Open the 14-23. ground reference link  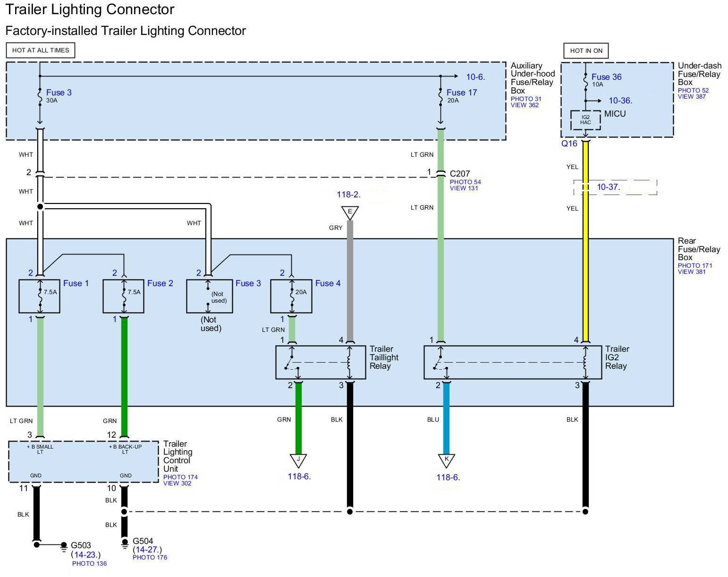coord(85,554)
